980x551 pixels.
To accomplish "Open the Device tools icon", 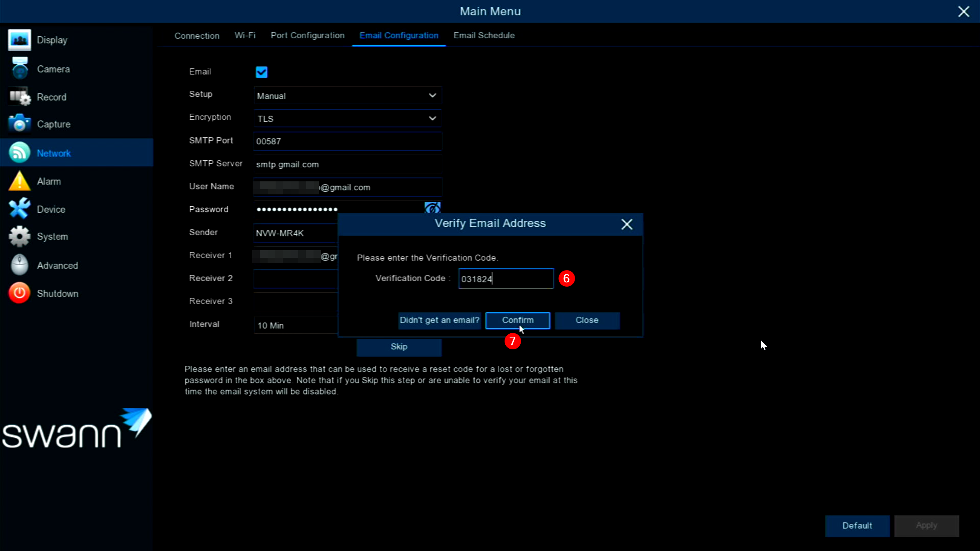I will click(x=19, y=209).
